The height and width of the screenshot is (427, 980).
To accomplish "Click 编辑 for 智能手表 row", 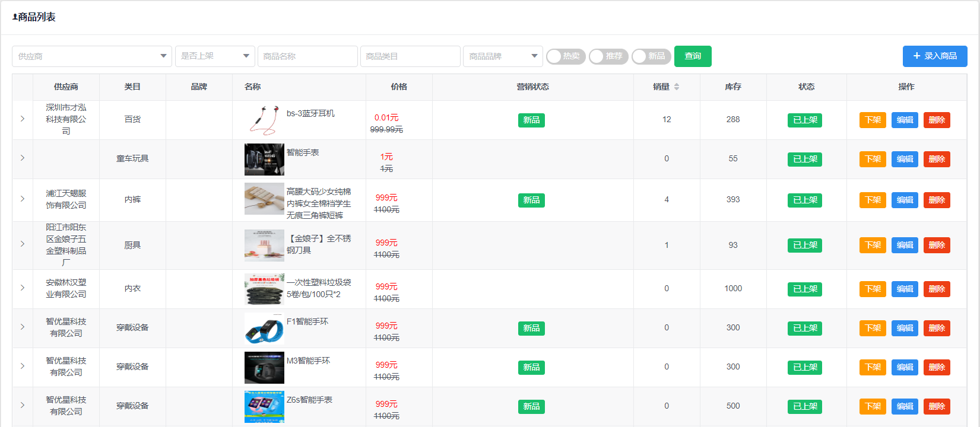I will click(905, 159).
